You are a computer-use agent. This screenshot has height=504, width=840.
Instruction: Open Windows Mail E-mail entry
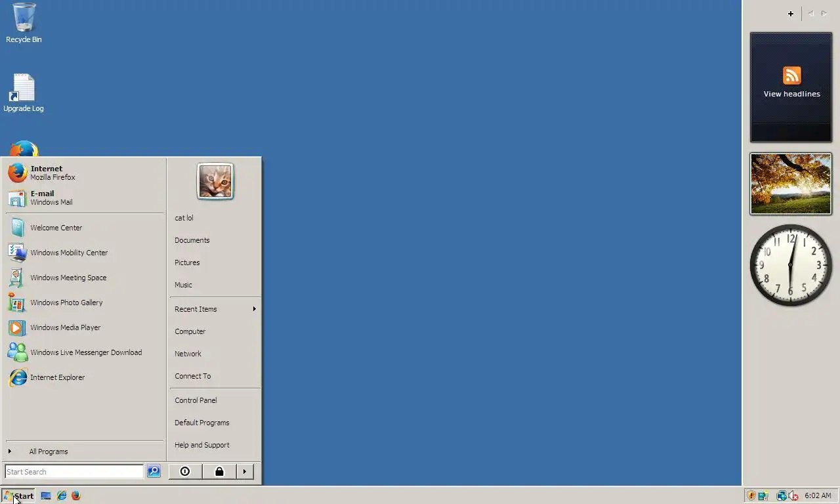(84, 198)
